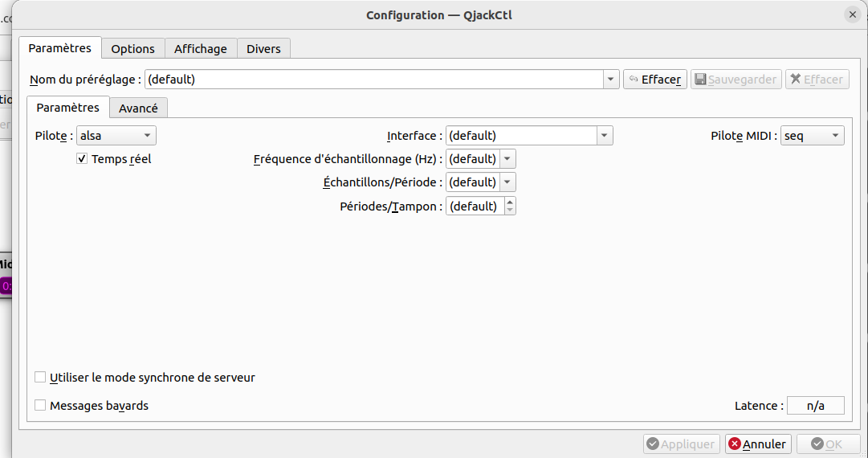Screen dimensions: 868x458
Task: Click the greyed Effacer button with the X icon
Action: 817,80
